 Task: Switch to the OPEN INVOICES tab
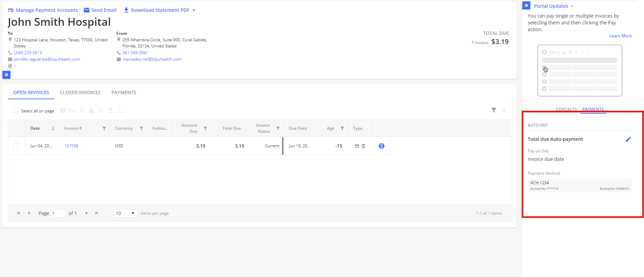click(x=31, y=92)
